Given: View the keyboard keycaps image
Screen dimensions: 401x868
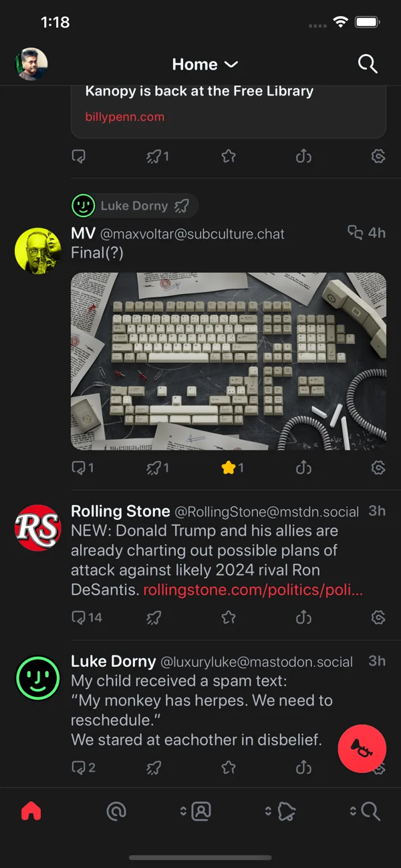Looking at the screenshot, I should click(x=229, y=361).
